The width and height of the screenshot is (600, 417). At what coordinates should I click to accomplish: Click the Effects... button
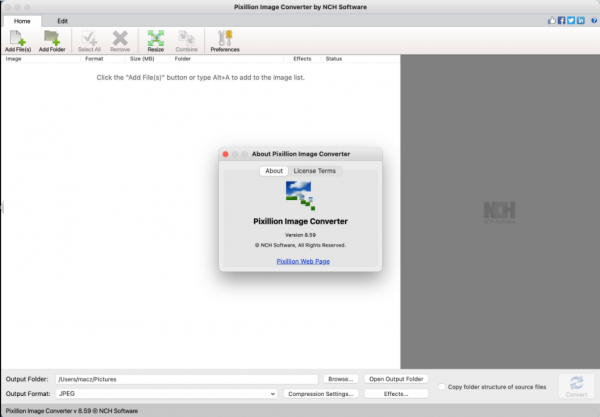396,394
